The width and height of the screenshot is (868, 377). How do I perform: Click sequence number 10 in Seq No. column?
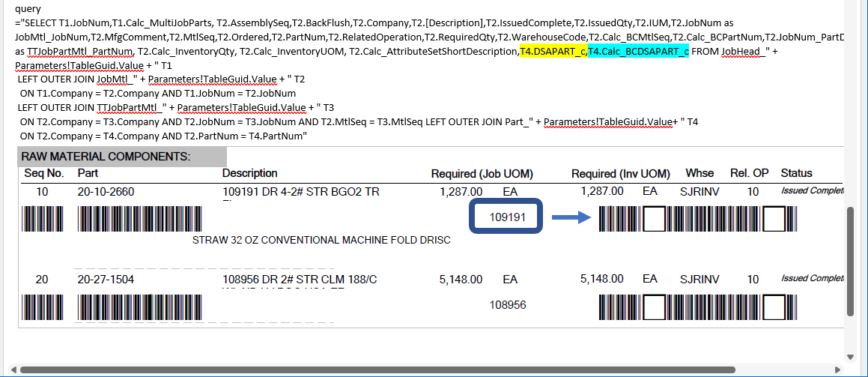tap(42, 192)
